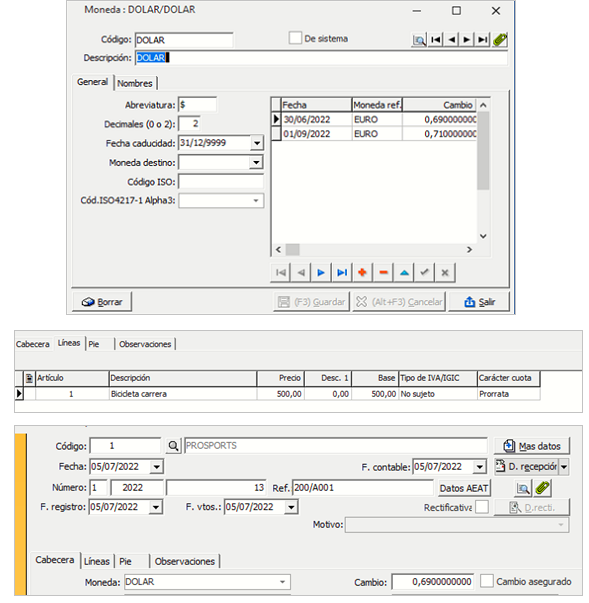Image resolution: width=589 pixels, height=603 pixels.
Task: Click the lines grid document column icon
Action: [x=29, y=378]
